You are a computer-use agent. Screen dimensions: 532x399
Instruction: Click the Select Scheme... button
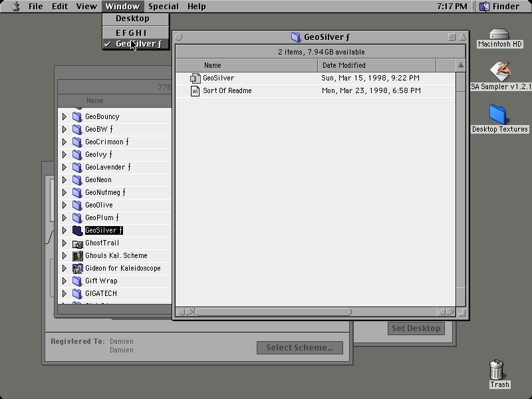click(300, 347)
